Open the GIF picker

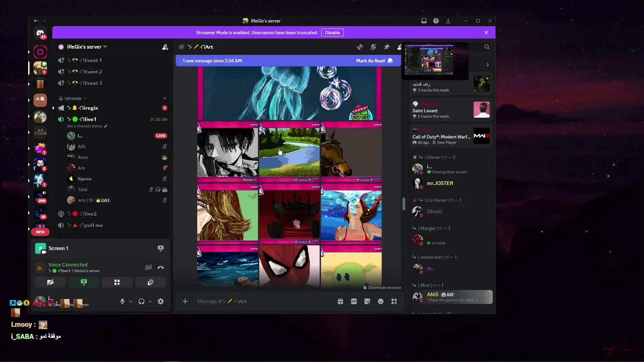pyautogui.click(x=354, y=301)
